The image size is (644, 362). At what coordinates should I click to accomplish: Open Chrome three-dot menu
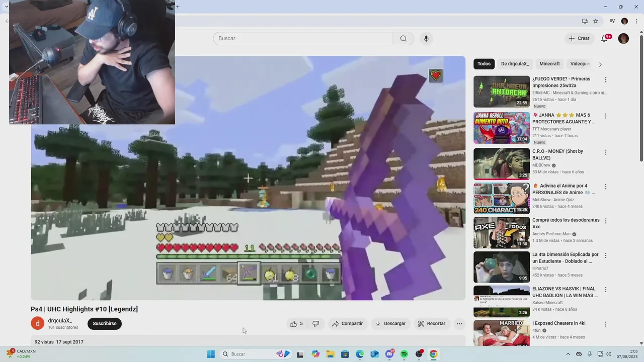click(x=636, y=21)
